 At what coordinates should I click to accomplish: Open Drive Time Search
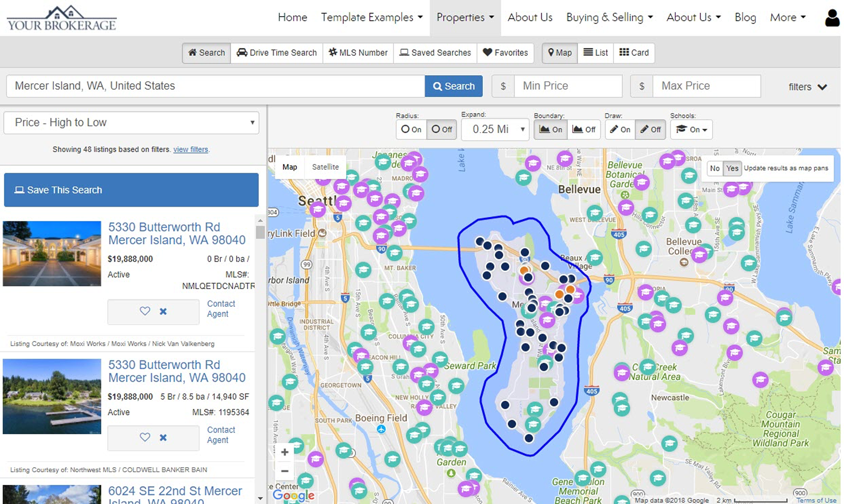click(277, 53)
